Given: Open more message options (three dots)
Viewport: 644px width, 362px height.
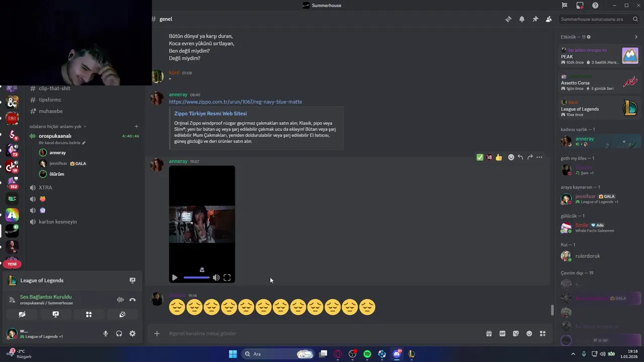Looking at the screenshot, I should click(539, 157).
